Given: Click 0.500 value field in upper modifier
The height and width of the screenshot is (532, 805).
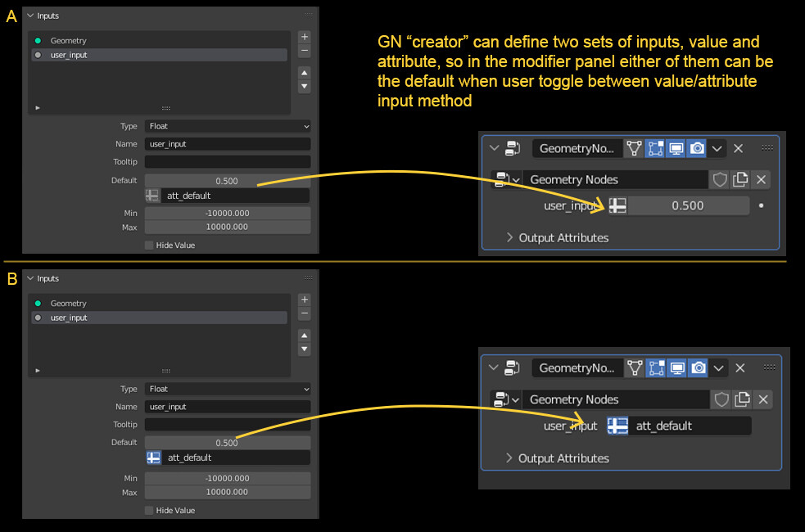Looking at the screenshot, I should [x=688, y=205].
